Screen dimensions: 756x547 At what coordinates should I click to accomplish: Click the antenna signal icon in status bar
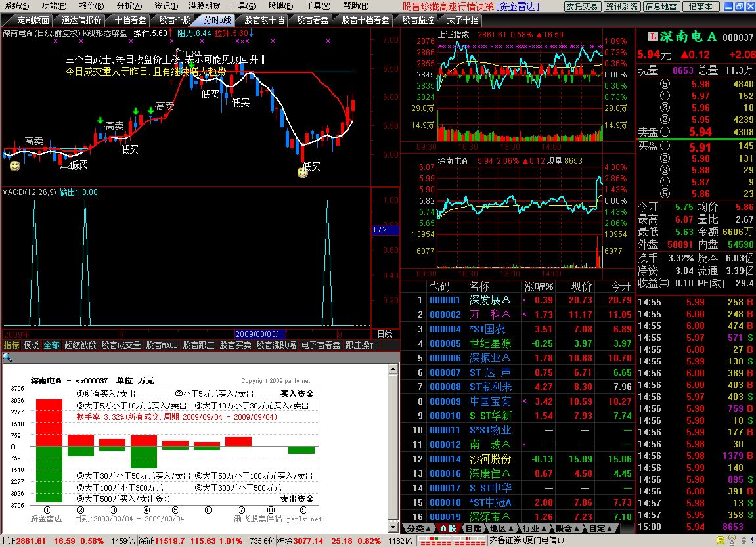tap(732, 541)
